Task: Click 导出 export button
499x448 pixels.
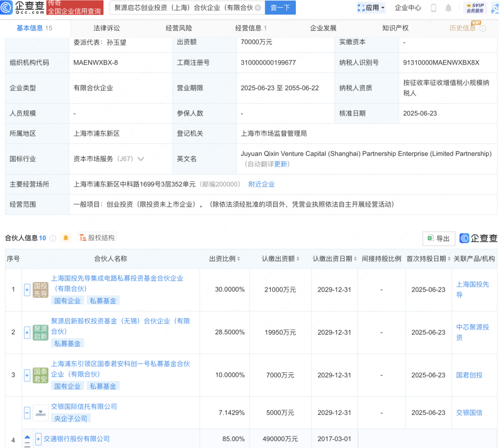Action: 439,239
